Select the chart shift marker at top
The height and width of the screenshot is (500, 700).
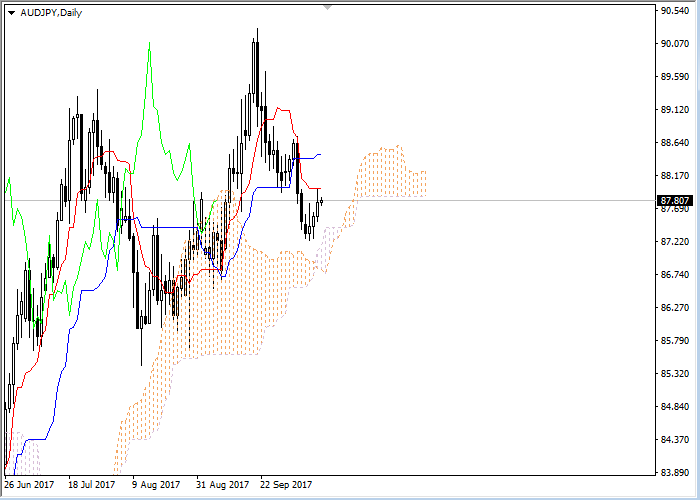point(328,7)
